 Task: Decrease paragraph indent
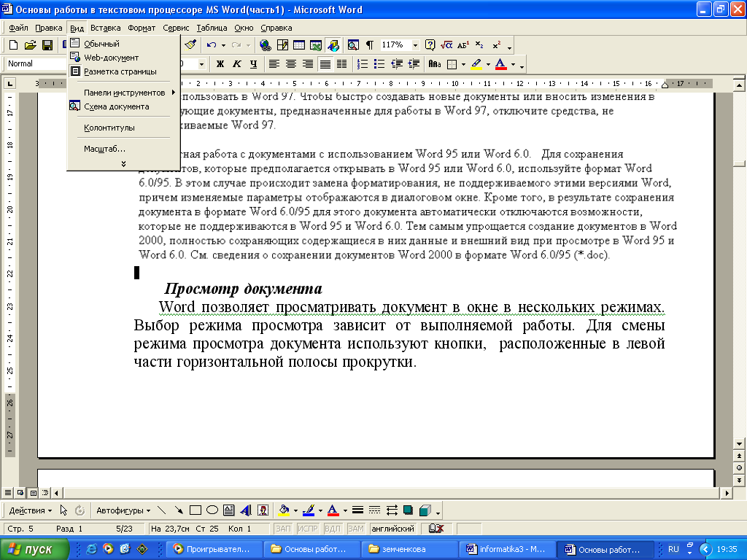396,64
